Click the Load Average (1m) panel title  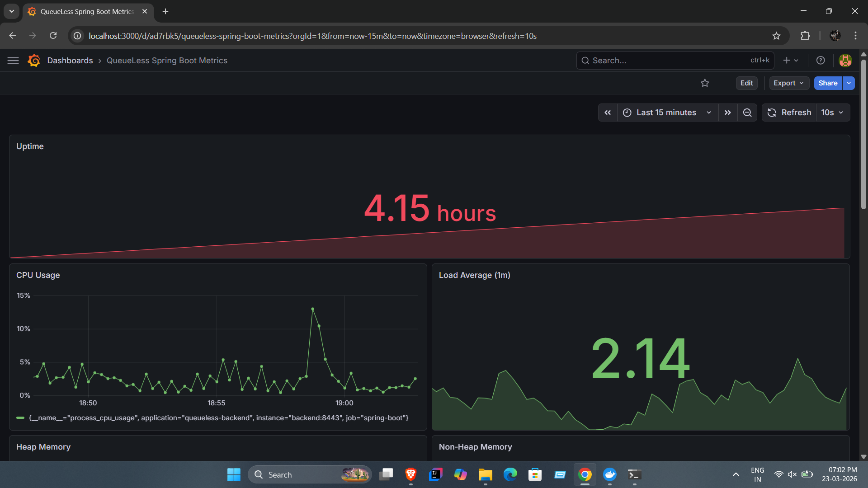[x=474, y=275]
